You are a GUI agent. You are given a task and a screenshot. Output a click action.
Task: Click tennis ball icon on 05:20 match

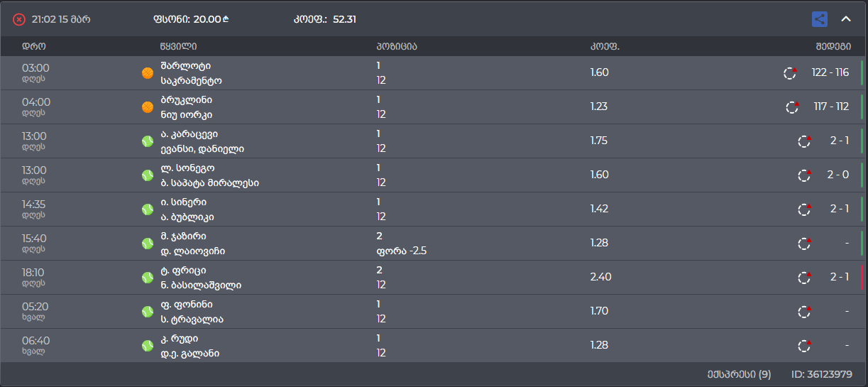pyautogui.click(x=148, y=312)
